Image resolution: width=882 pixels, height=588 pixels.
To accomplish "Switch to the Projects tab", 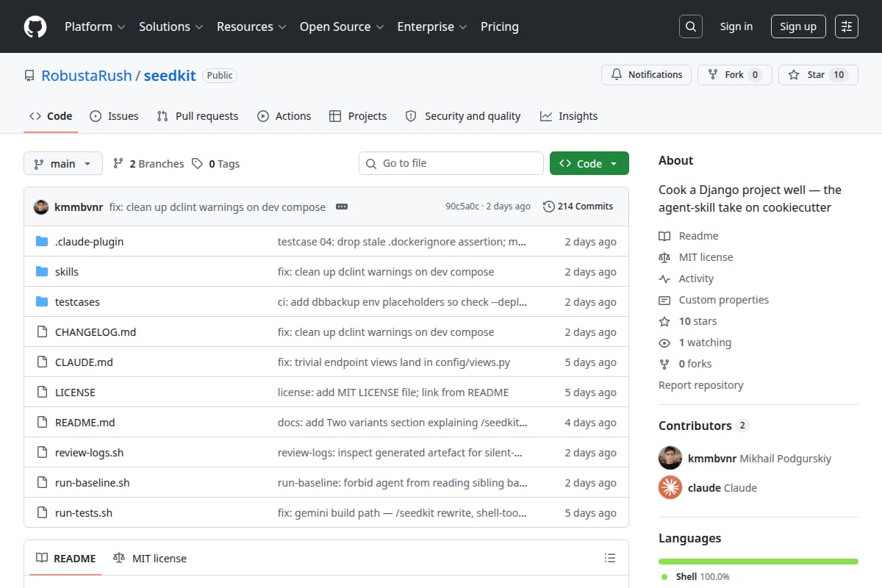I will [x=358, y=116].
